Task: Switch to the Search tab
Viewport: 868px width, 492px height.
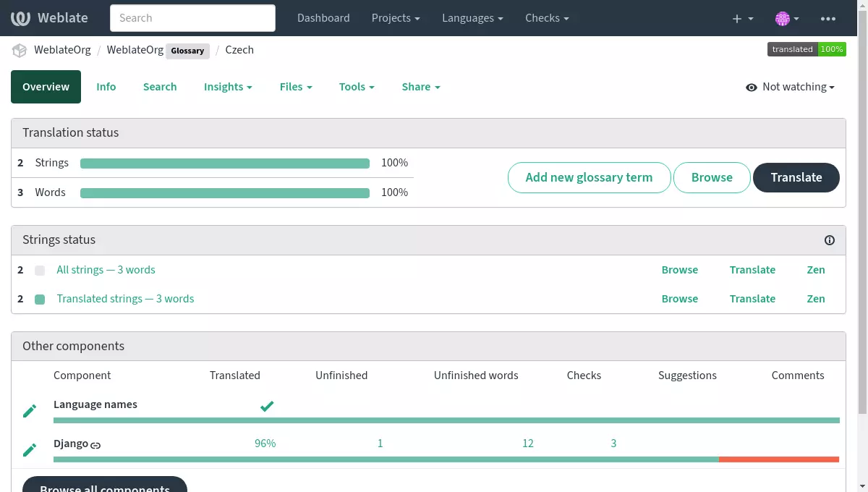Action: tap(160, 87)
